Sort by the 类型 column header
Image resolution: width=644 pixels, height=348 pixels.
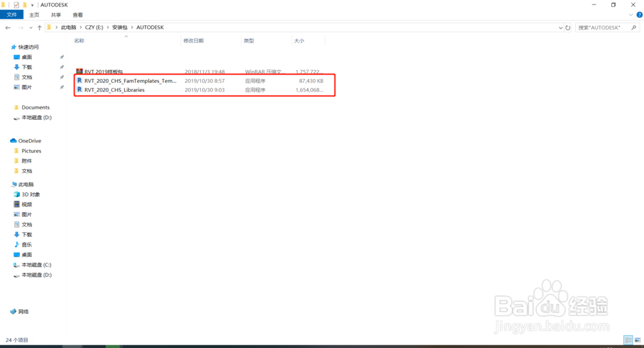pyautogui.click(x=249, y=41)
